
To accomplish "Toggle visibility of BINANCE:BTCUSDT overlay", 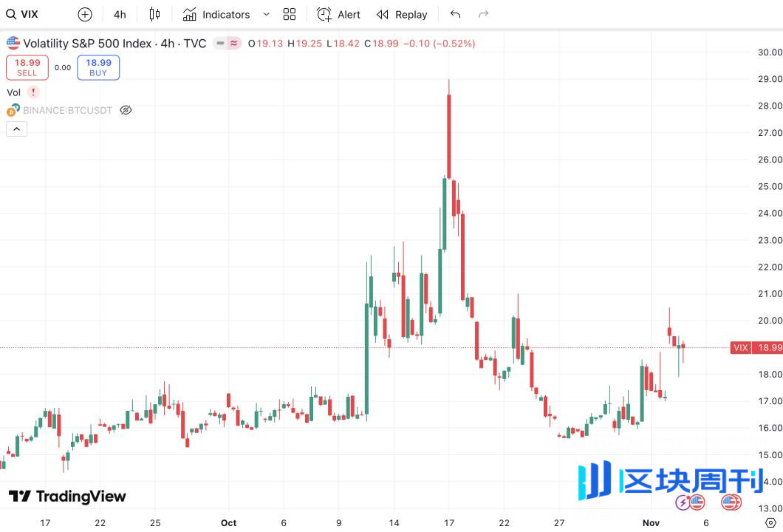I will pos(126,110).
